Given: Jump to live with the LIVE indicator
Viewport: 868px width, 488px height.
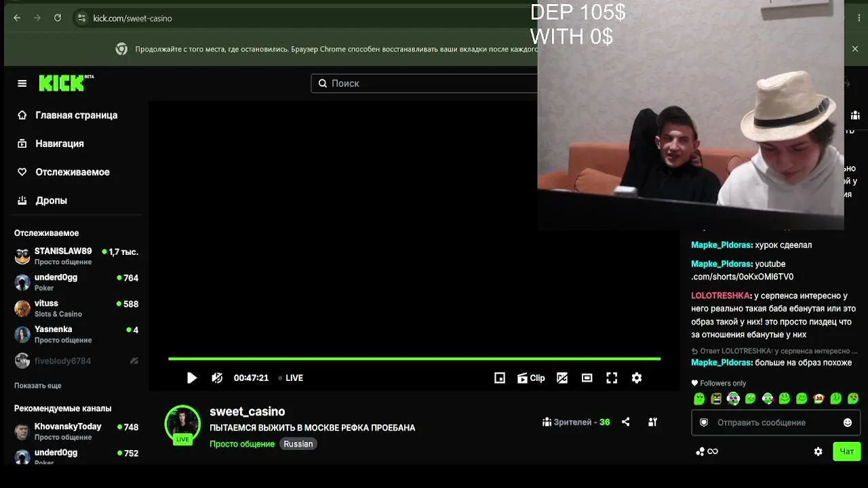Looking at the screenshot, I should [291, 378].
